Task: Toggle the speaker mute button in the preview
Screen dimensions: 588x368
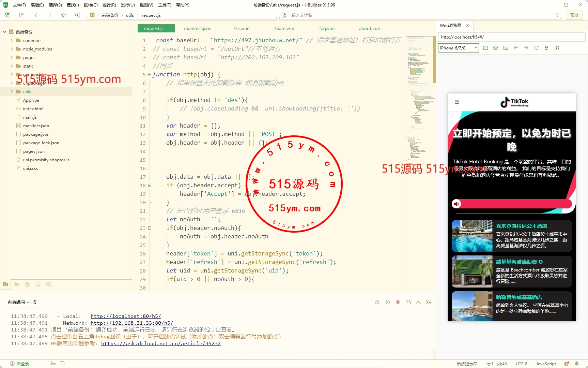Action: 456,204
